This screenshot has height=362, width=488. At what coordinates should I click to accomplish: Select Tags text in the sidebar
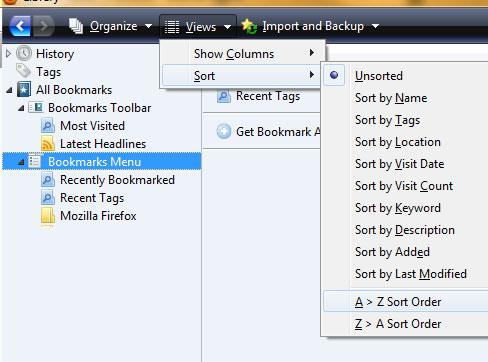(49, 72)
